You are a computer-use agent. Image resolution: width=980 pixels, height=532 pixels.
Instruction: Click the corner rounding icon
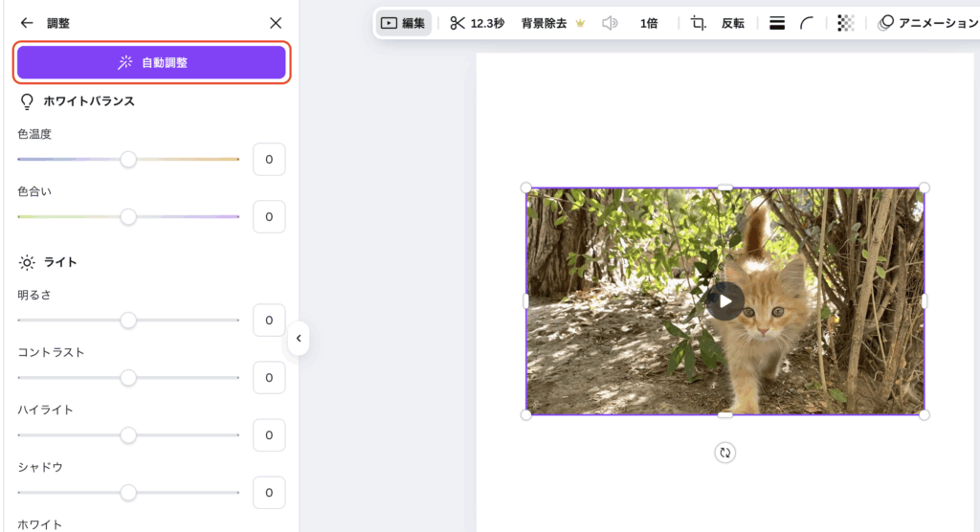coord(807,23)
